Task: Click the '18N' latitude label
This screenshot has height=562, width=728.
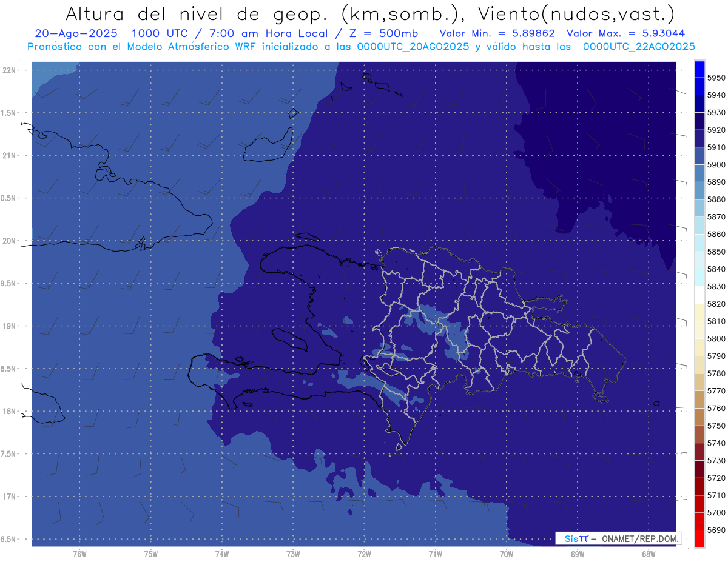Action: point(8,411)
